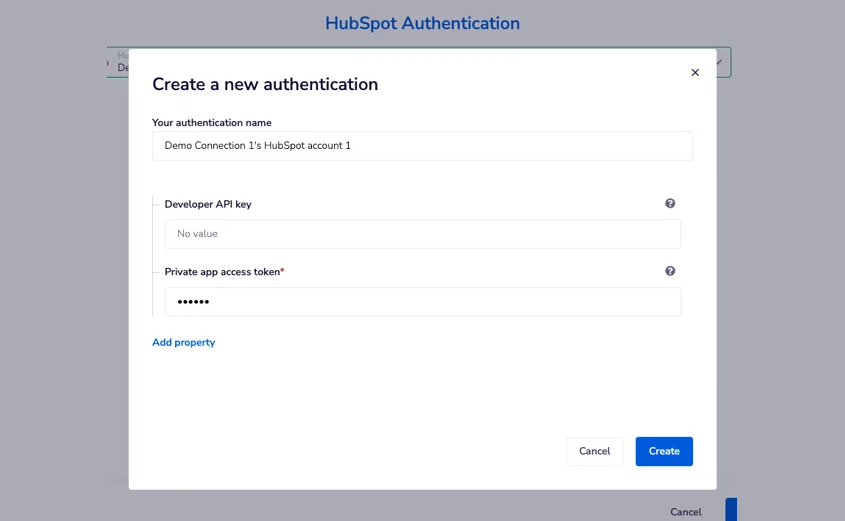
Task: Click Cancel in the background HubSpot window
Action: pos(685,512)
